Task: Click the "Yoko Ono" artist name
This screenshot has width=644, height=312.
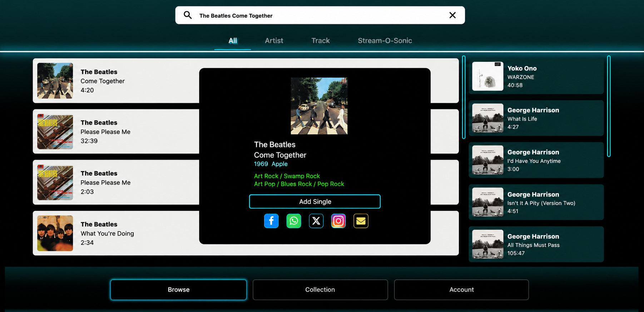Action: click(x=522, y=68)
